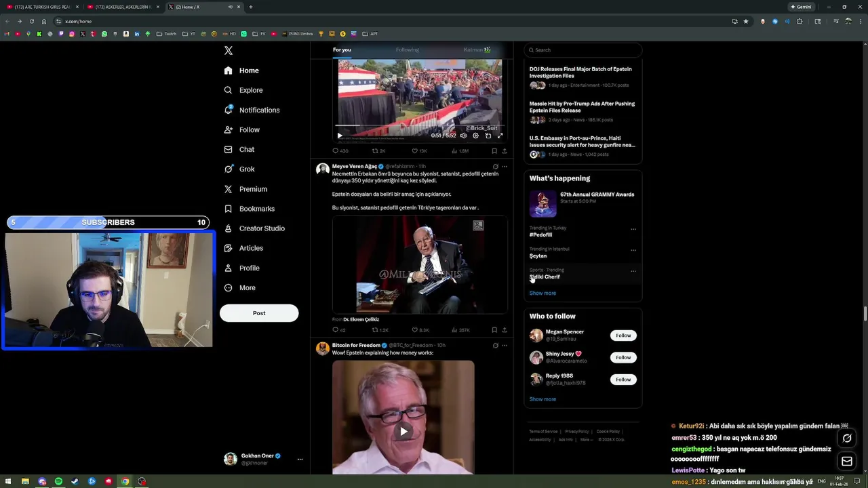868x488 pixels.
Task: Mute the rally video volume icon
Action: (x=464, y=136)
